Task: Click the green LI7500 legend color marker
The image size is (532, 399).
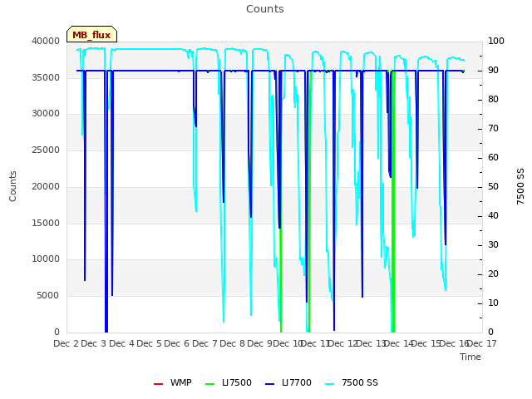Action: pos(210,384)
